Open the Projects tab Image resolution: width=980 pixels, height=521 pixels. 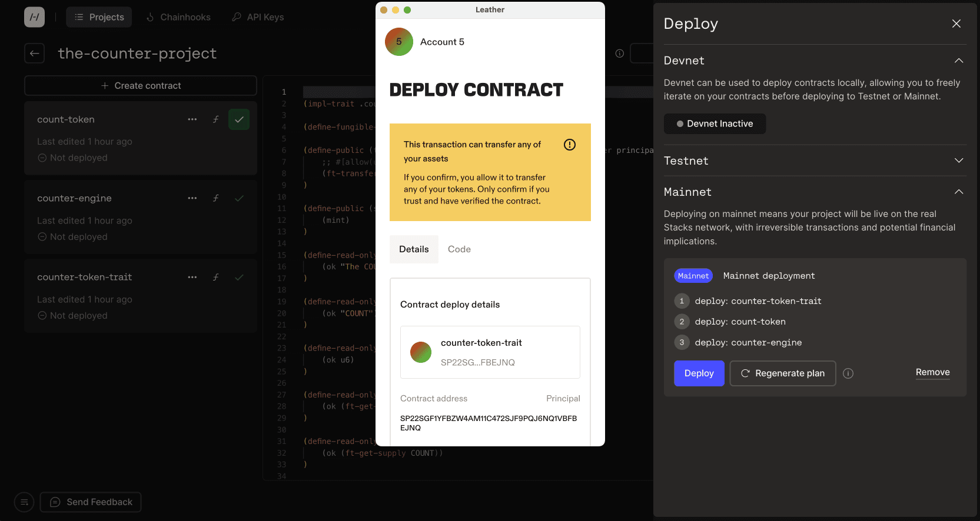coord(99,17)
